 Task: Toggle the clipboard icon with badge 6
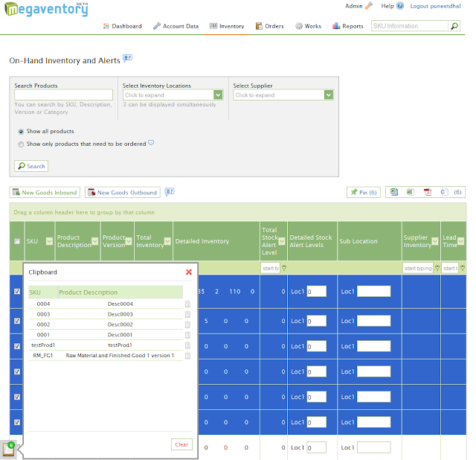point(8,448)
